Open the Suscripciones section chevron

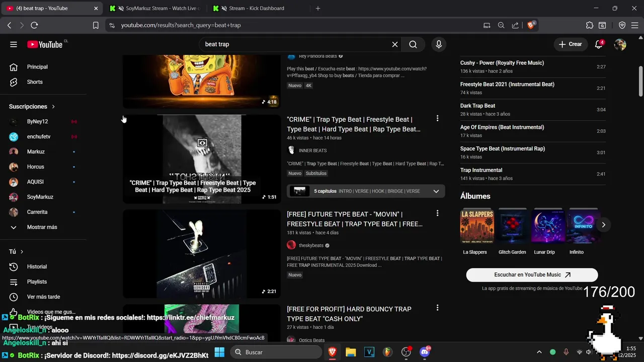[53, 107]
